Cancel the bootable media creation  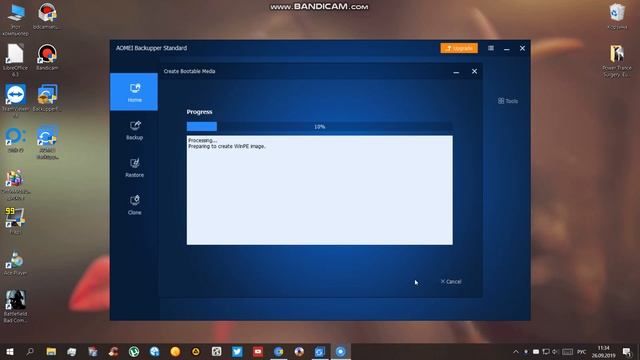[451, 282]
